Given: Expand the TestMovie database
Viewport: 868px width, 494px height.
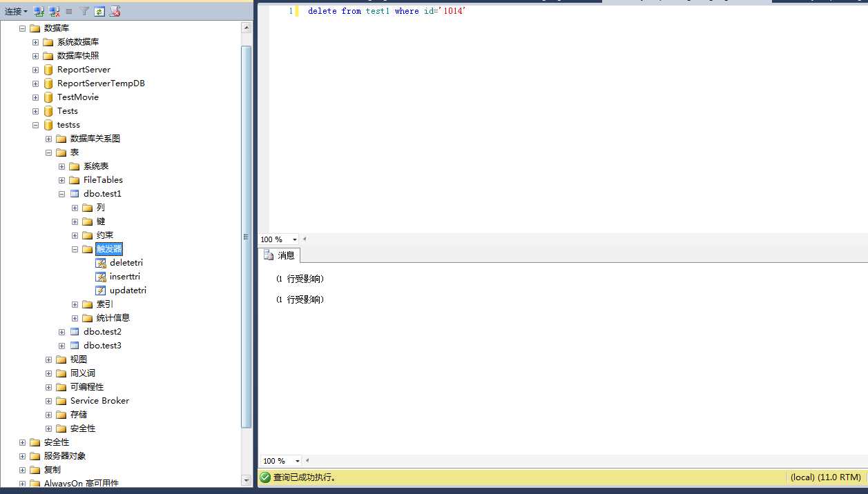Looking at the screenshot, I should point(35,97).
